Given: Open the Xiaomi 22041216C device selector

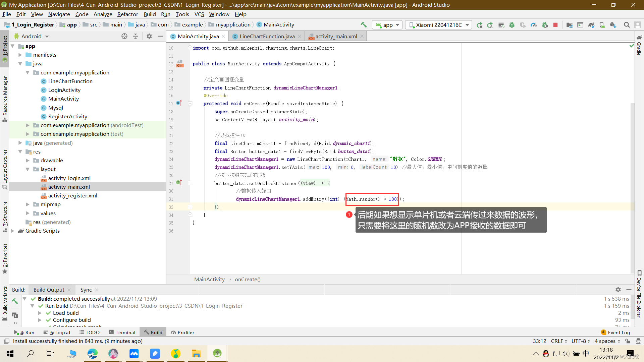Looking at the screenshot, I should tap(438, 25).
